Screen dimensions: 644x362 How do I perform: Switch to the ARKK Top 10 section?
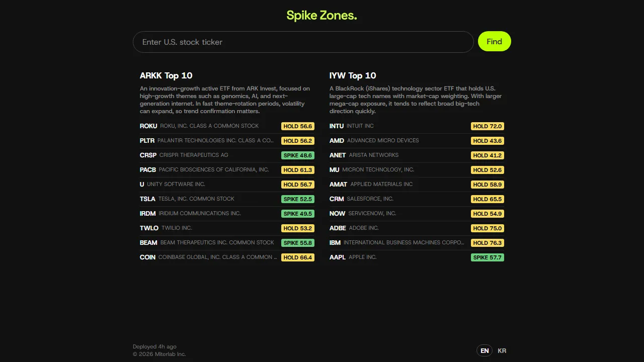click(x=166, y=75)
